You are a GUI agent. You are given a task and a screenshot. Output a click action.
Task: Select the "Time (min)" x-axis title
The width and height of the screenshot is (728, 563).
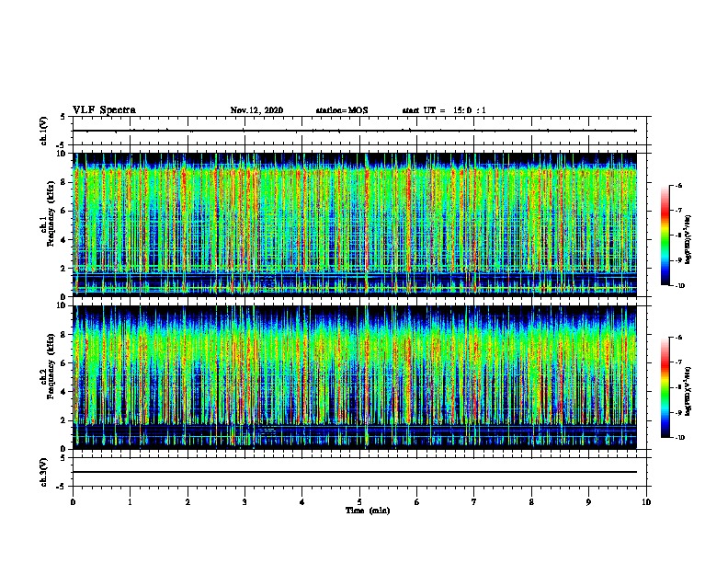click(x=368, y=511)
